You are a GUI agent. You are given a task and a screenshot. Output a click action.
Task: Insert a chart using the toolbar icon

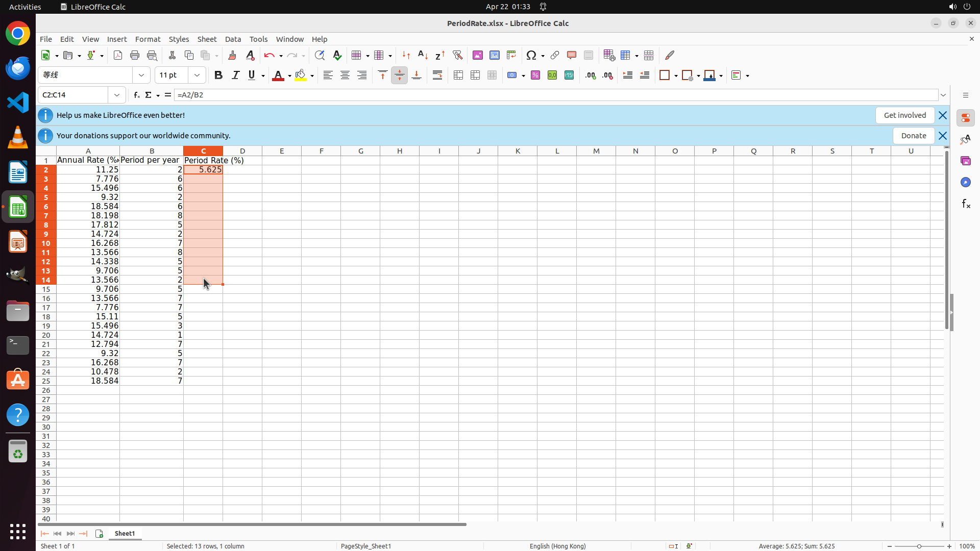[494, 55]
